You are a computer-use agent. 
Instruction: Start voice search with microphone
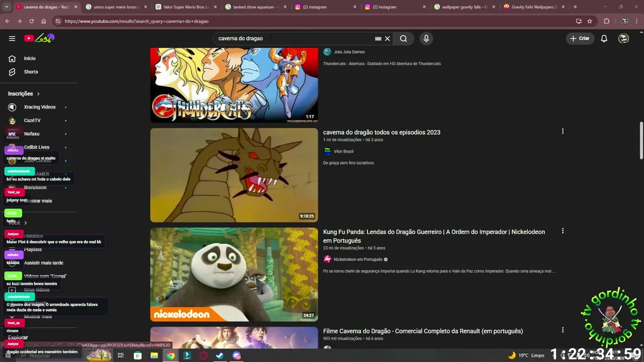[x=426, y=39]
